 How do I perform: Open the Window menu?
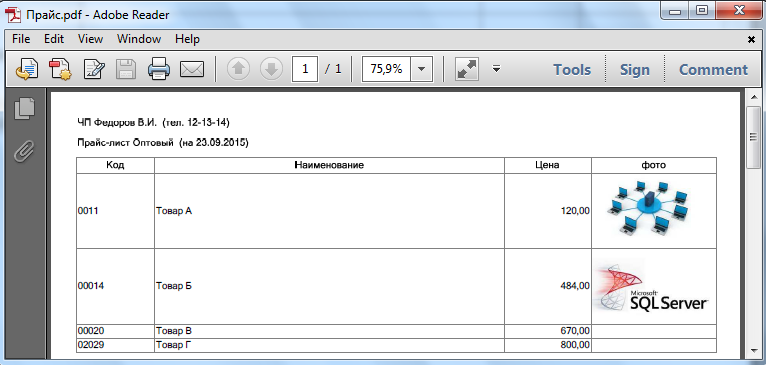(x=139, y=39)
